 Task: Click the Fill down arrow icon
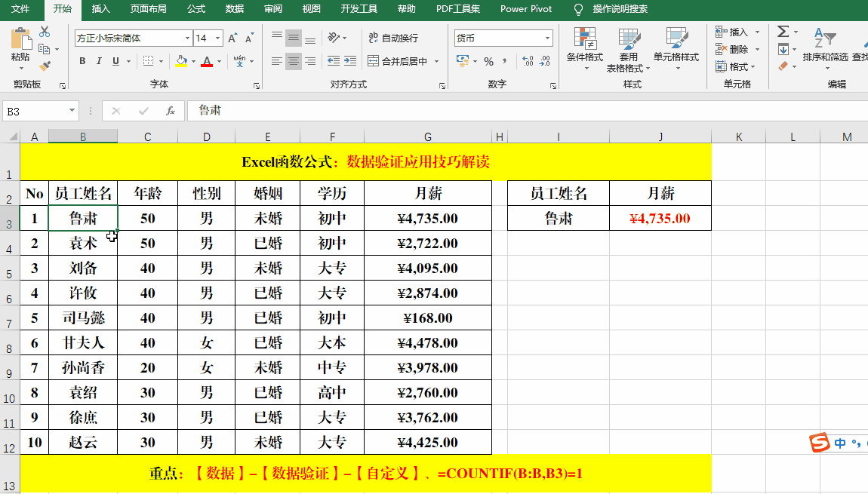(x=783, y=49)
